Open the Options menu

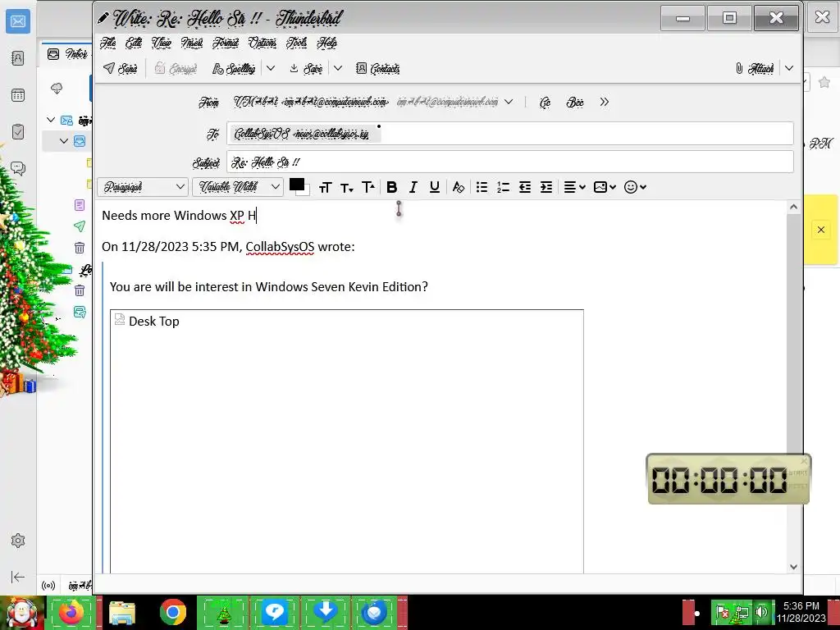pyautogui.click(x=262, y=43)
